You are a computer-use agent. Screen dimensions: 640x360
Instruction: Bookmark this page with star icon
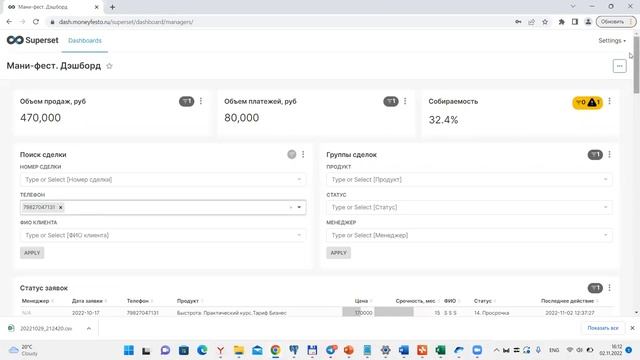coord(545,22)
